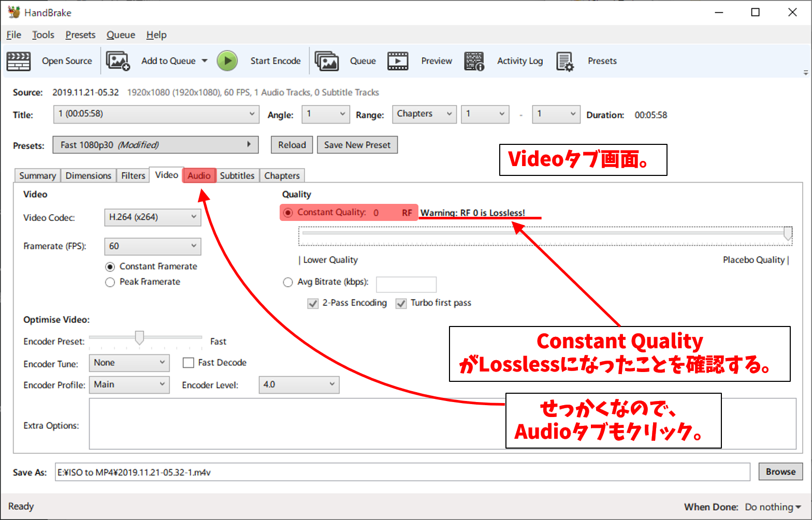
Task: Open the Title dropdown
Action: click(156, 114)
